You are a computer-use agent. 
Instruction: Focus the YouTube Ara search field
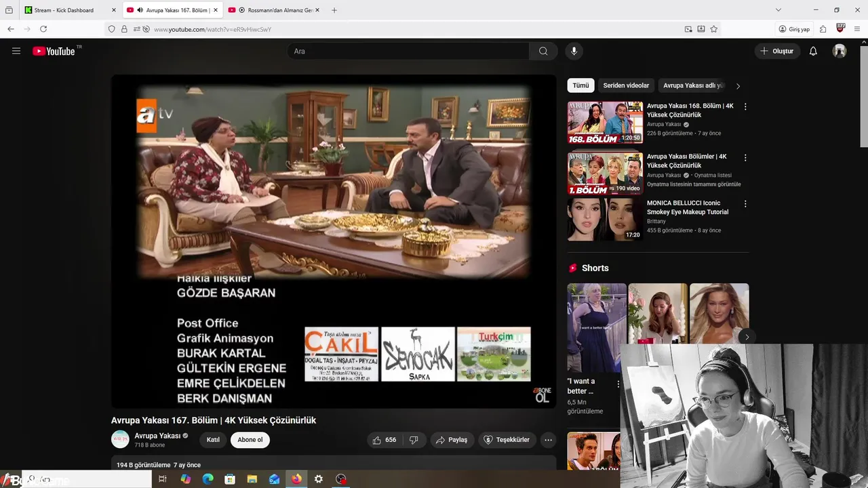pos(408,51)
